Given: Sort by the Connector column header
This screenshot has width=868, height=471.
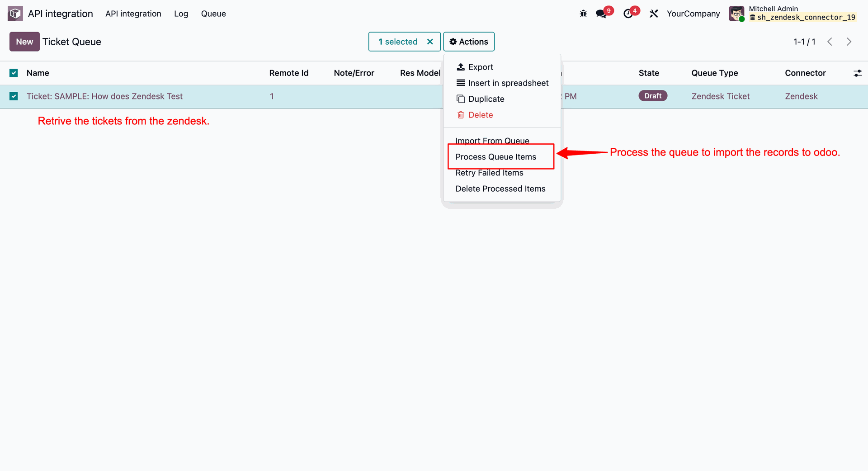Looking at the screenshot, I should 805,73.
